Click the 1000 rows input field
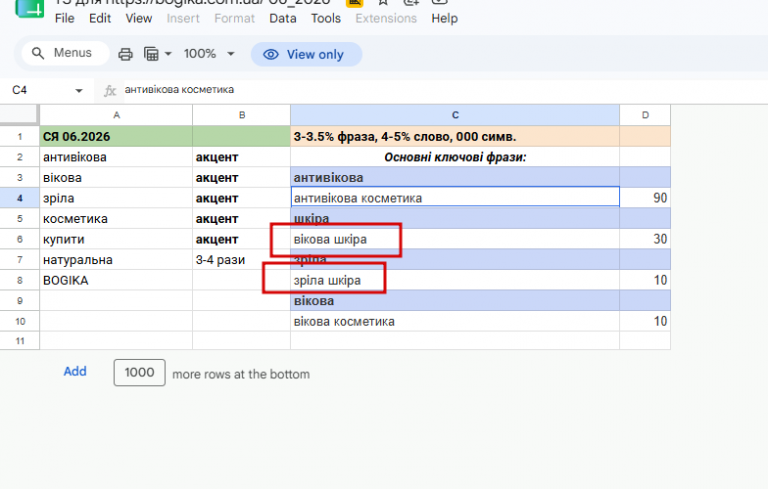This screenshot has width=768, height=489. pyautogui.click(x=140, y=372)
